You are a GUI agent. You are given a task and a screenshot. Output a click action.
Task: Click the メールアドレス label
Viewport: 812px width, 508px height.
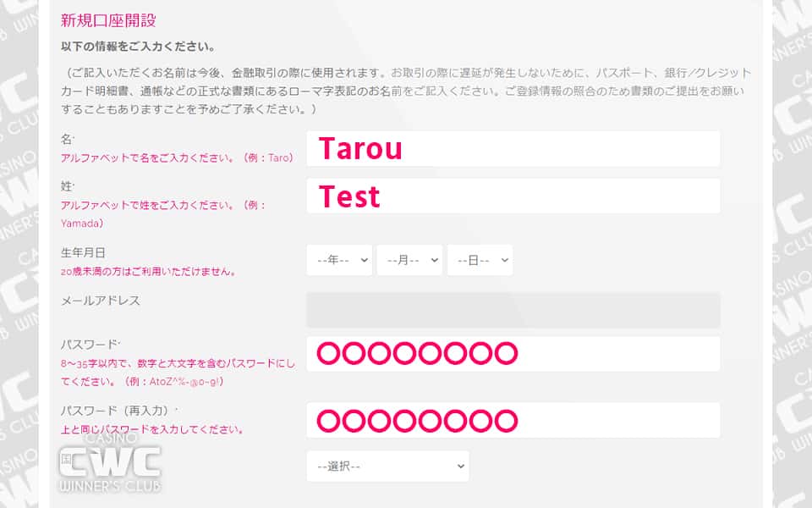tap(101, 301)
